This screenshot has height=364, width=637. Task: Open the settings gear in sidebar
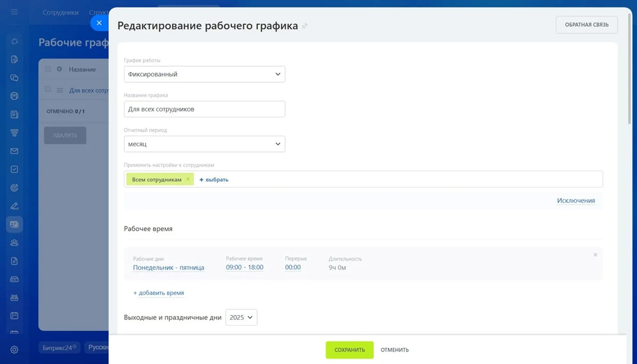point(14,350)
